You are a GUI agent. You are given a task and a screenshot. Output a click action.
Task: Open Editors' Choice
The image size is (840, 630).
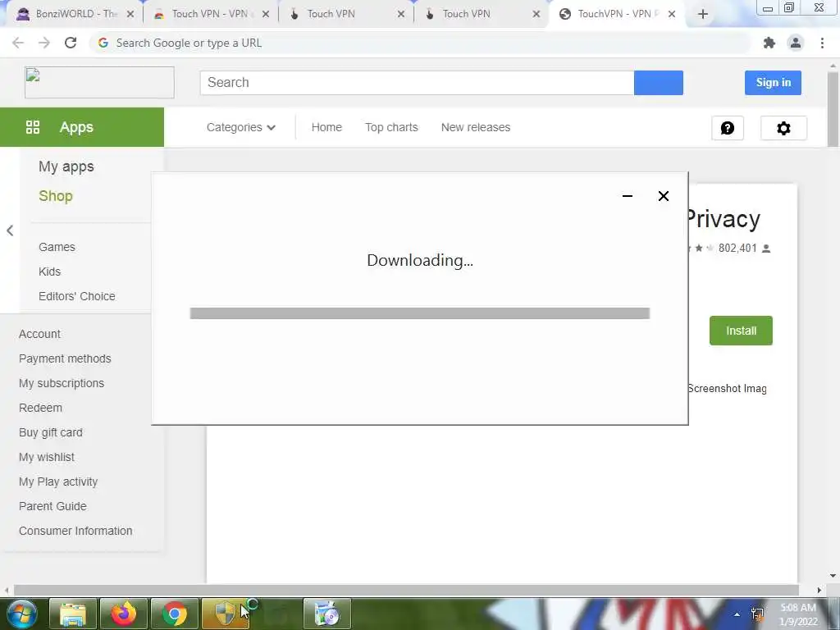click(77, 296)
